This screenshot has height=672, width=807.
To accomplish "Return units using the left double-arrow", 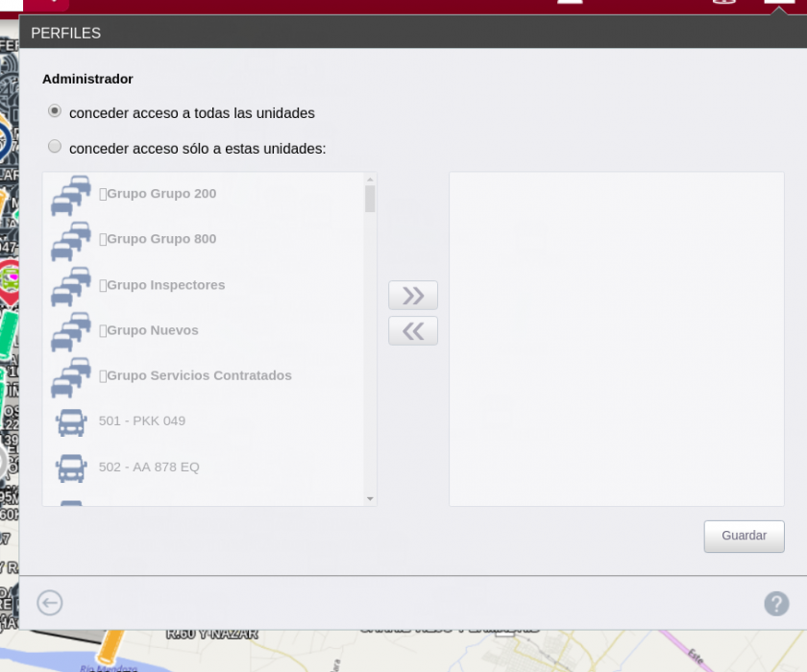I will [412, 330].
